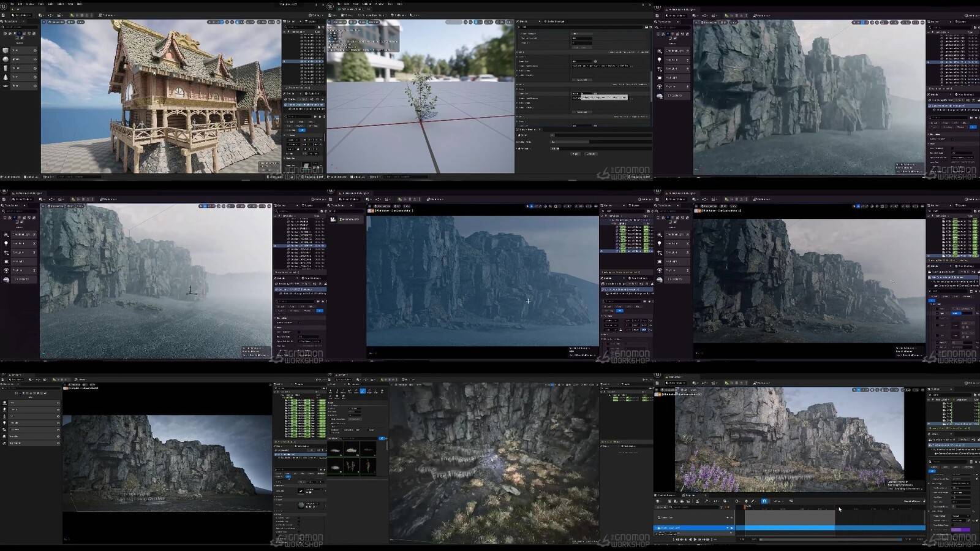Screen dimensions: 980x551
Task: Toggle the highlighted snapping magnet in the Sequencer toolbar
Action: tap(764, 501)
